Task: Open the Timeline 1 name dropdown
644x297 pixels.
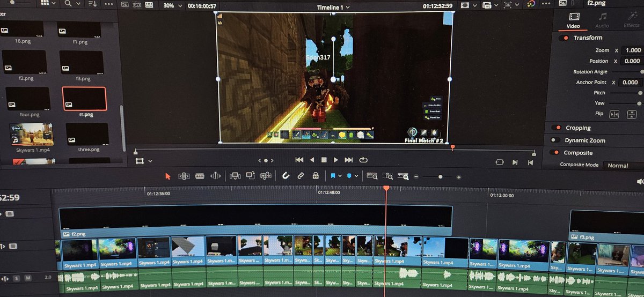Action: click(333, 7)
